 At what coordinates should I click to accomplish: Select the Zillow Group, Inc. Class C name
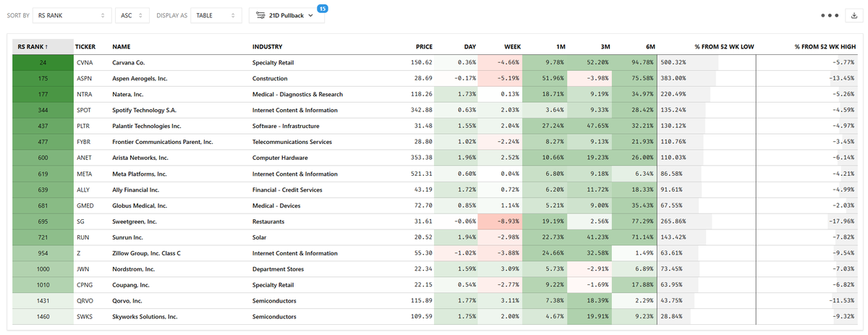pos(146,253)
